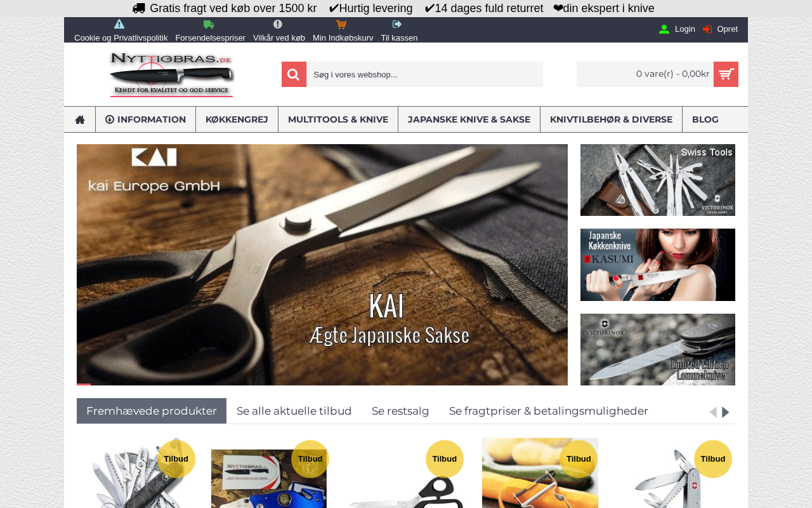This screenshot has height=508, width=812.
Task: Open the blue knife product with Nyttigbras card
Action: [269, 478]
